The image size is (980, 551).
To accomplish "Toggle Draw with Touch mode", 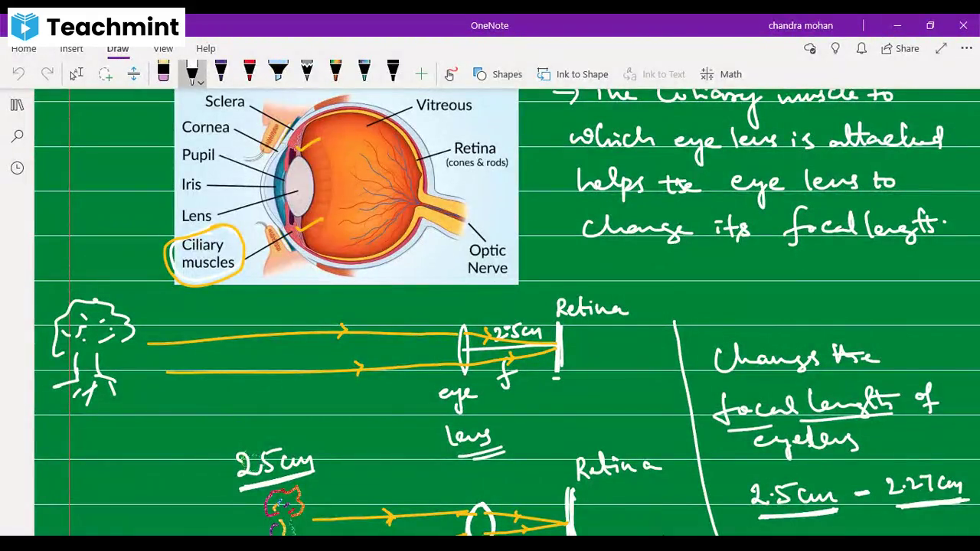I will tap(450, 73).
